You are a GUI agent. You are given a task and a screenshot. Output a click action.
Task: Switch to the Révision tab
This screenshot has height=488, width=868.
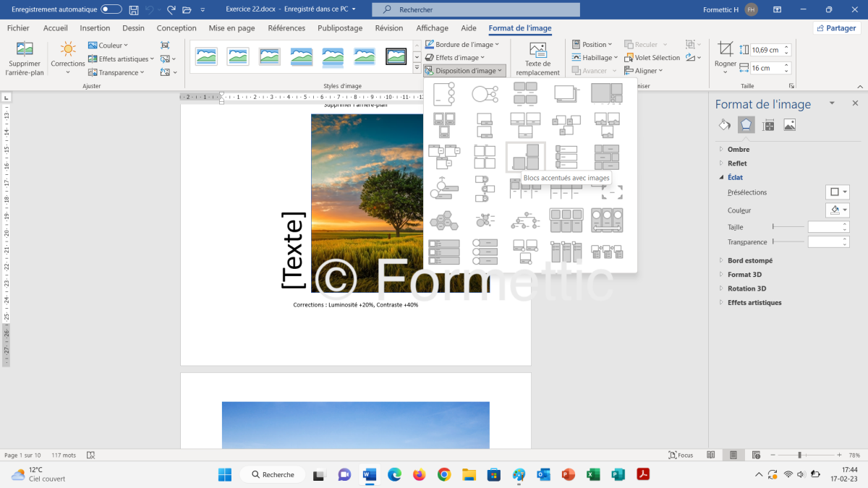389,28
